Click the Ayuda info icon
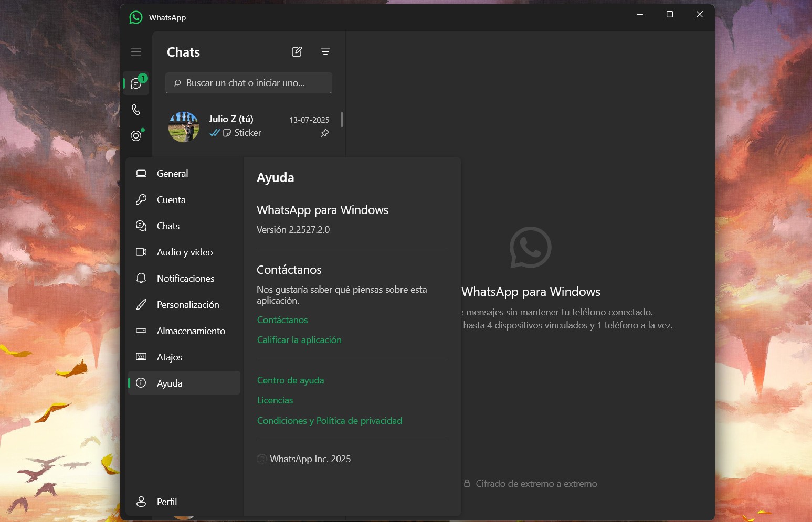 coord(141,383)
